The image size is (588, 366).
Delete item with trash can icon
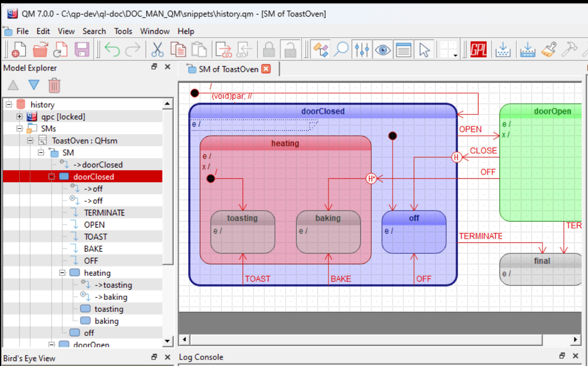[x=54, y=85]
